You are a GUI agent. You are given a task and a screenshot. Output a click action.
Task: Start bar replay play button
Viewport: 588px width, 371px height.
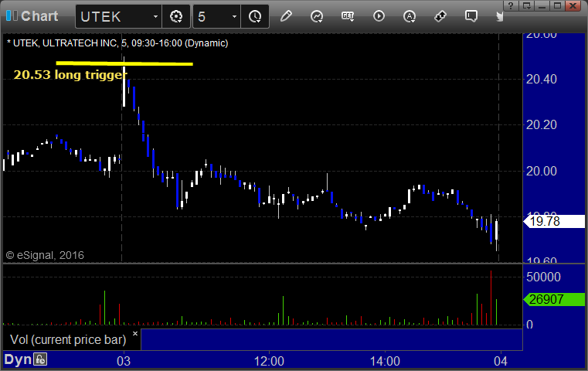[x=379, y=16]
